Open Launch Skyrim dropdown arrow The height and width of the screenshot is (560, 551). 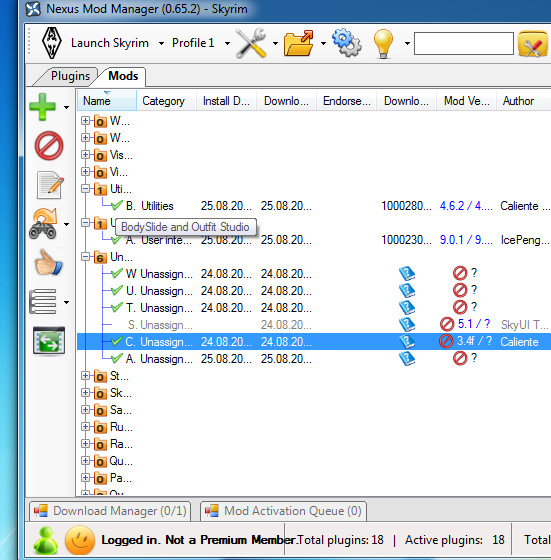(161, 44)
